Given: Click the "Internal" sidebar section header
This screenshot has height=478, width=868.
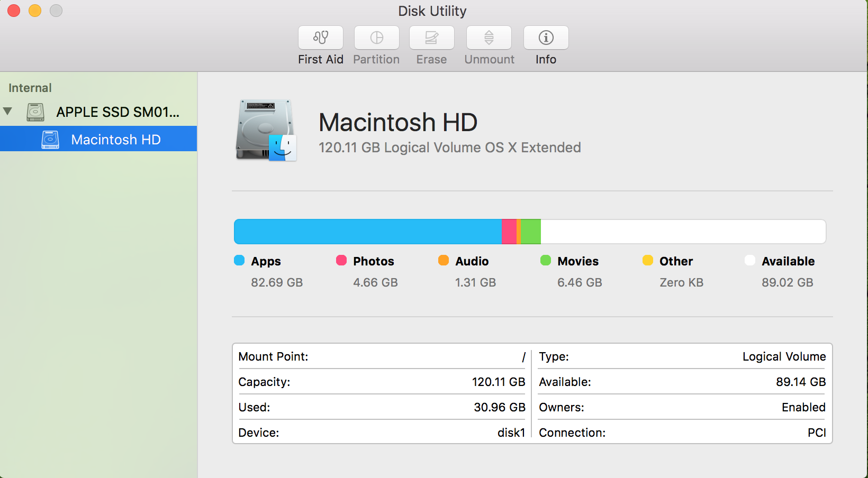Looking at the screenshot, I should click(30, 88).
